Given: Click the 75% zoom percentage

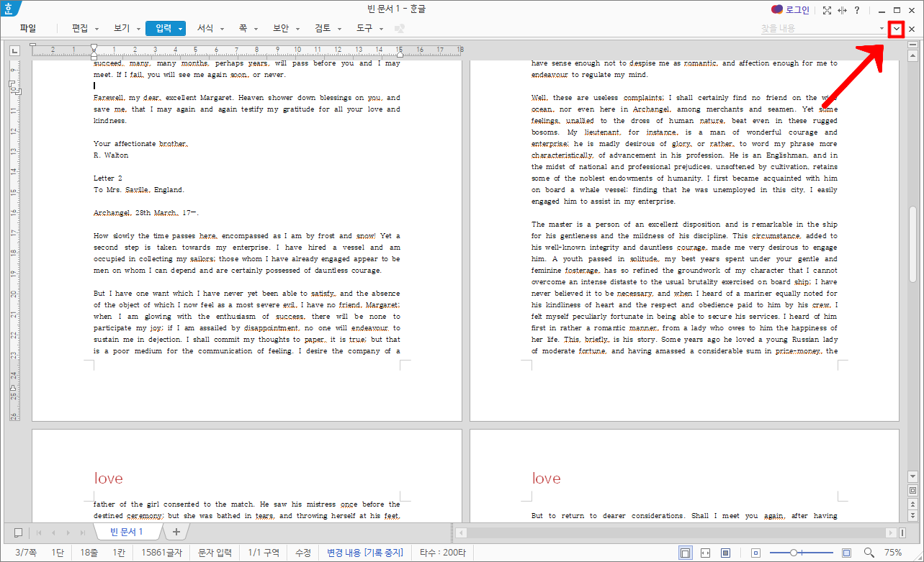Looking at the screenshot, I should pyautogui.click(x=893, y=553).
